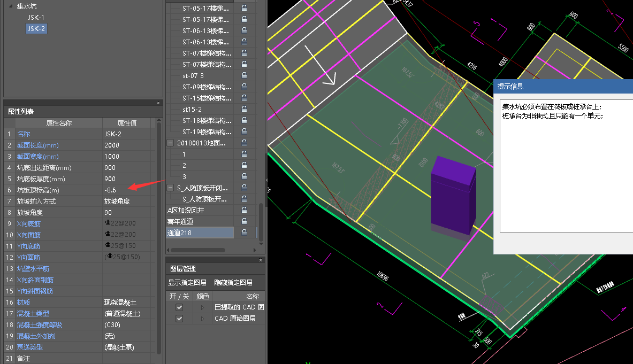Click the Y向面筋 property link
Image resolution: width=633 pixels, height=364 pixels.
[29, 257]
